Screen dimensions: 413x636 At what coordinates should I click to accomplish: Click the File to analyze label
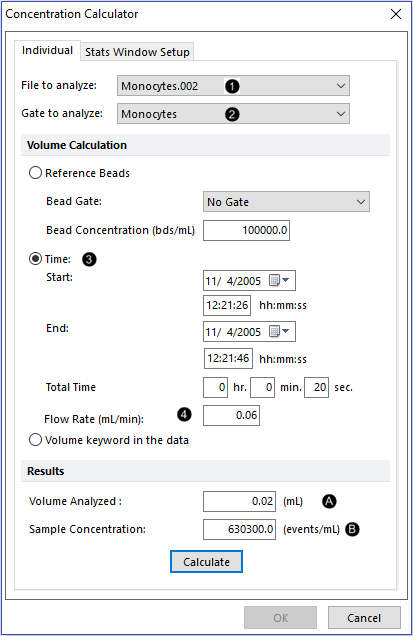59,85
